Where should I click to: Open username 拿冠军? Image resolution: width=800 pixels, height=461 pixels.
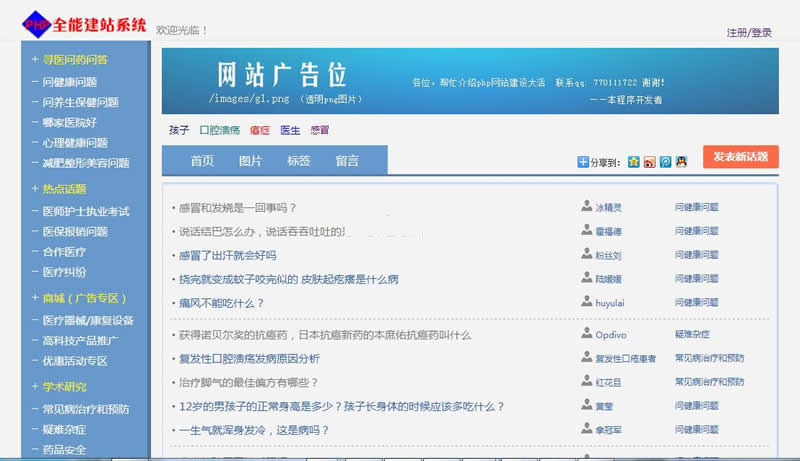(x=608, y=430)
